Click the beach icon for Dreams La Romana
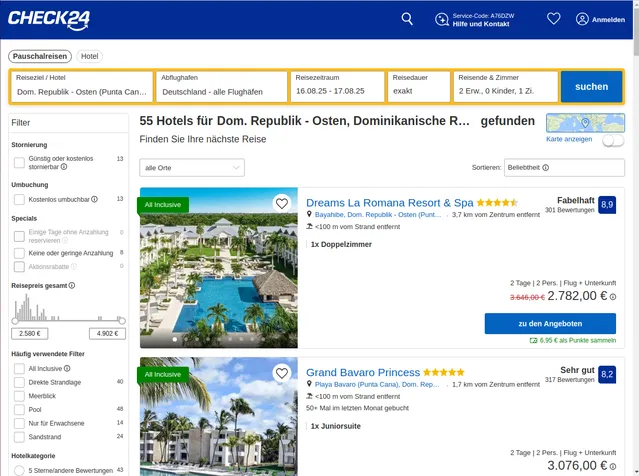The image size is (639, 476). 310,227
